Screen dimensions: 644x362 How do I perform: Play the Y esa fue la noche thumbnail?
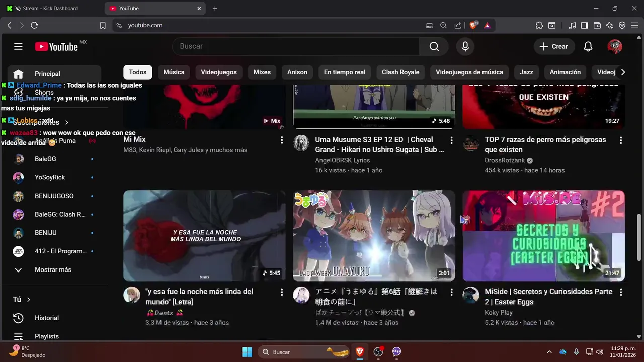[204, 235]
